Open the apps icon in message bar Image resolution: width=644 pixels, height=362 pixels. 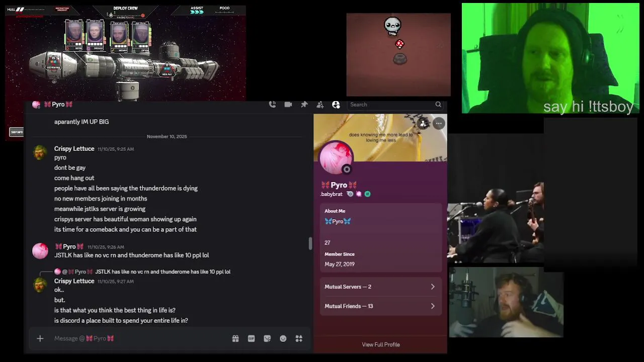[x=299, y=338]
